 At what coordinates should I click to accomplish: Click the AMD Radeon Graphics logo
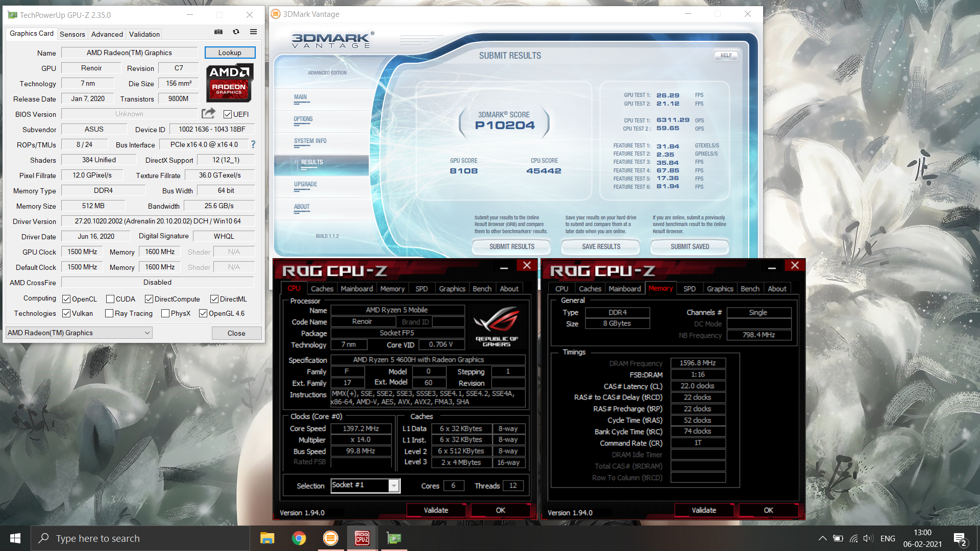(x=230, y=82)
